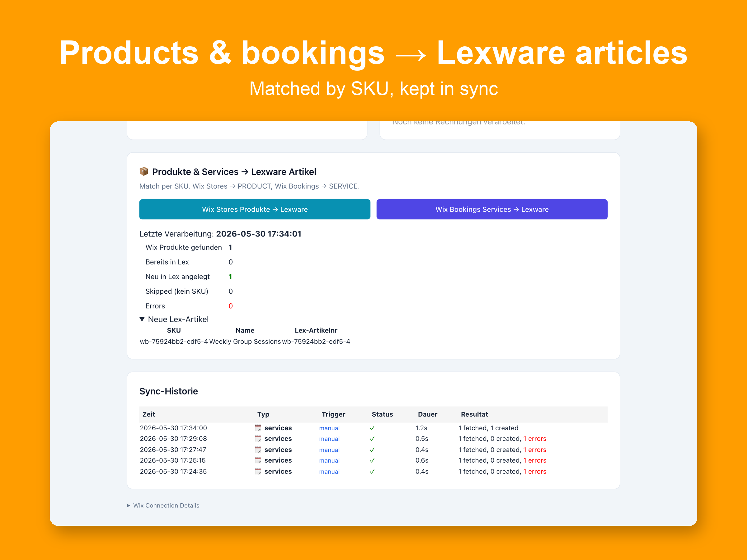Screen dimensions: 747x560
Task: Click timestamp 2026-05-30 17:24:35
Action: (x=173, y=472)
